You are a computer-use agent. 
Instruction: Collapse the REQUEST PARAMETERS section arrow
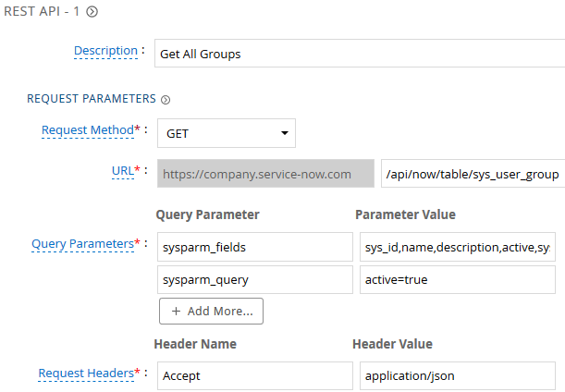(x=166, y=100)
